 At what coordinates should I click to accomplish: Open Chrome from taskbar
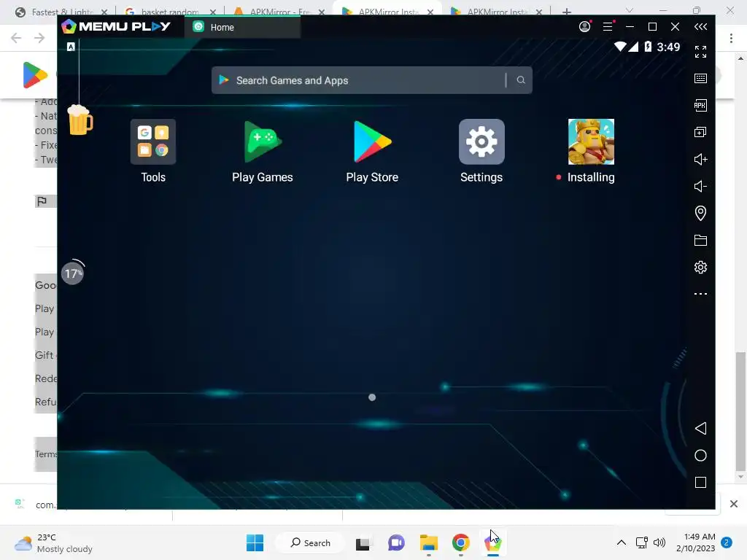pyautogui.click(x=461, y=542)
